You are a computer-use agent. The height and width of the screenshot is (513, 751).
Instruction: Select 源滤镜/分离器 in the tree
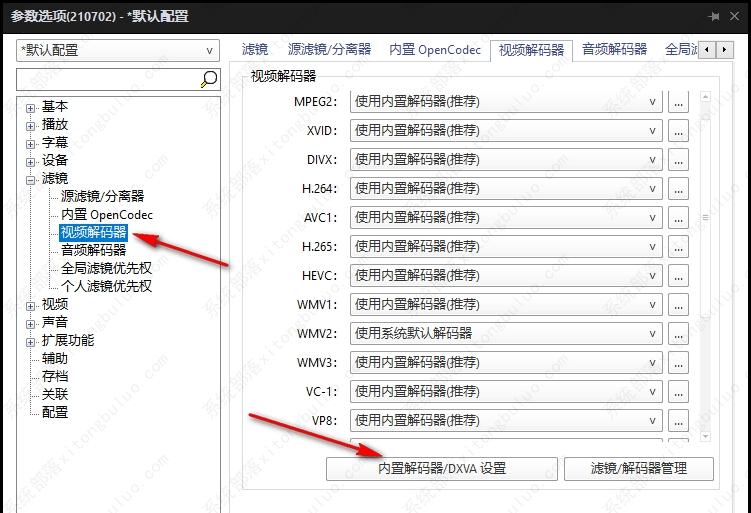pyautogui.click(x=102, y=196)
